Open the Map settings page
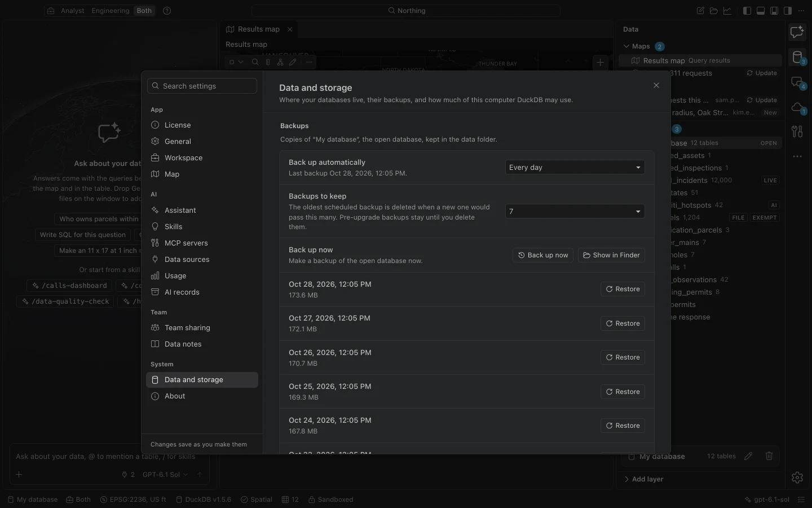This screenshot has width=812, height=508. tap(202, 174)
